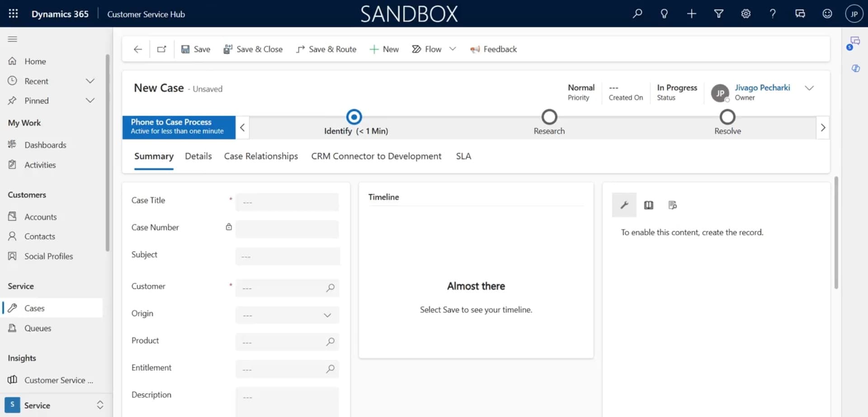Click the New button in command bar
Screen dimensions: 868x417
point(384,49)
